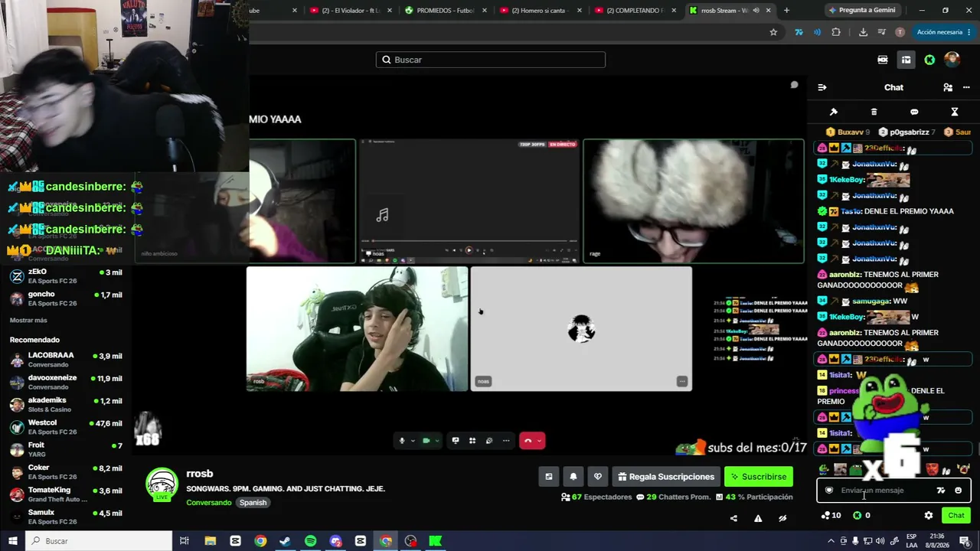Click the Regala Suscripciones button
Screen dimensions: 980x551
point(665,477)
